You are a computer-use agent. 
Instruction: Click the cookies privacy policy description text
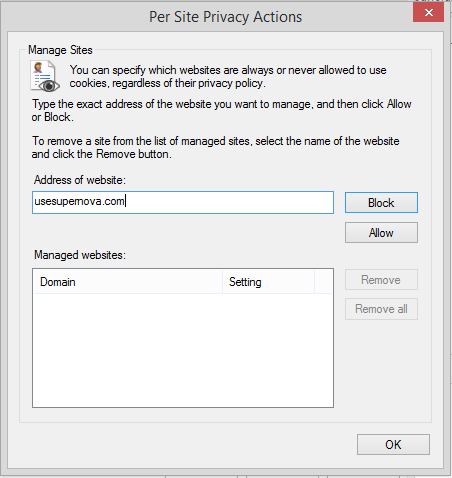(x=228, y=76)
